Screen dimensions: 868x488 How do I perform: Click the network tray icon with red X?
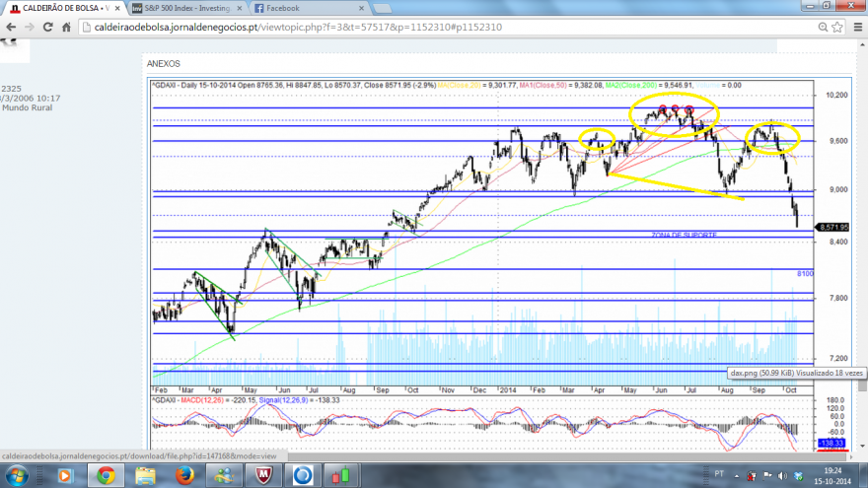coord(752,475)
